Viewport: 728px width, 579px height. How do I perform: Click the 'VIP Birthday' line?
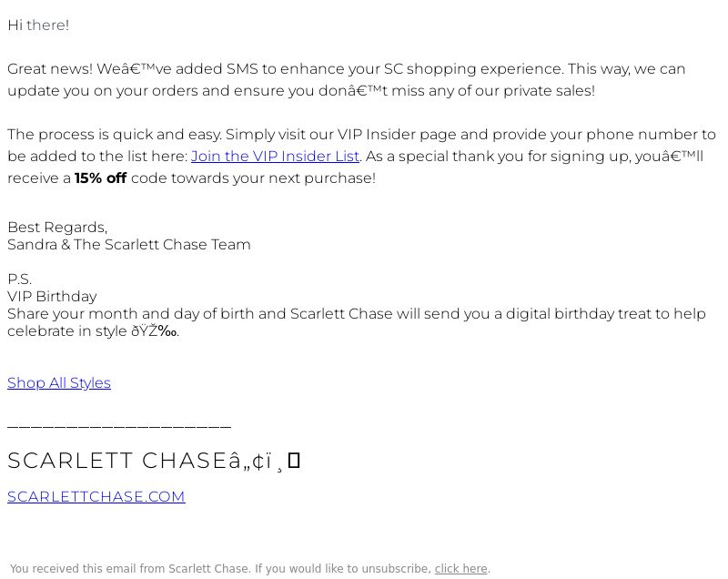tap(52, 297)
